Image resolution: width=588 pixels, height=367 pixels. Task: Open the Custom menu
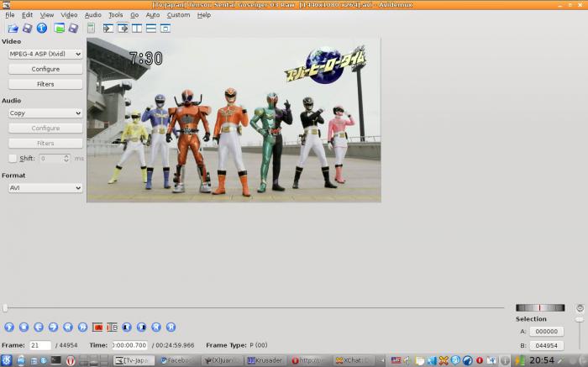coord(178,15)
